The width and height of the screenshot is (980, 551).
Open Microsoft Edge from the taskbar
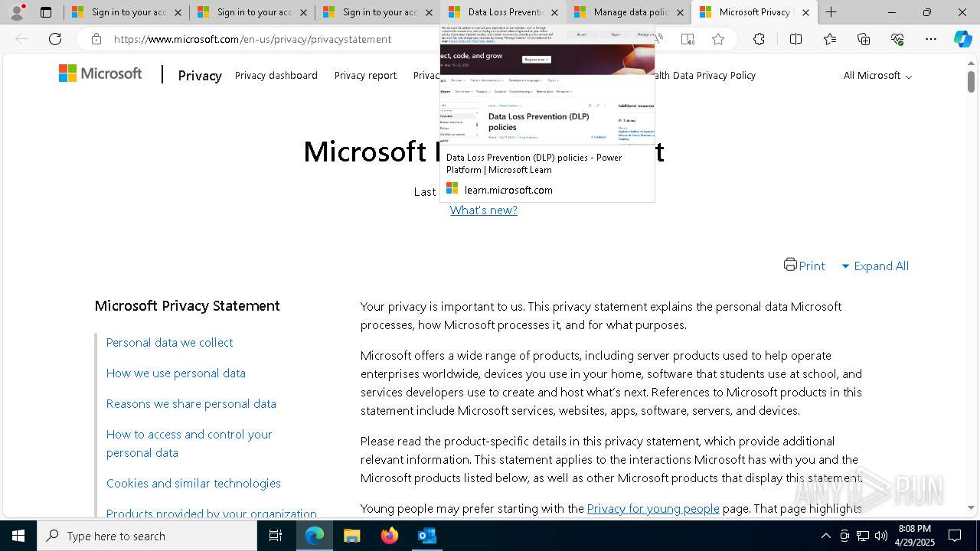[315, 536]
